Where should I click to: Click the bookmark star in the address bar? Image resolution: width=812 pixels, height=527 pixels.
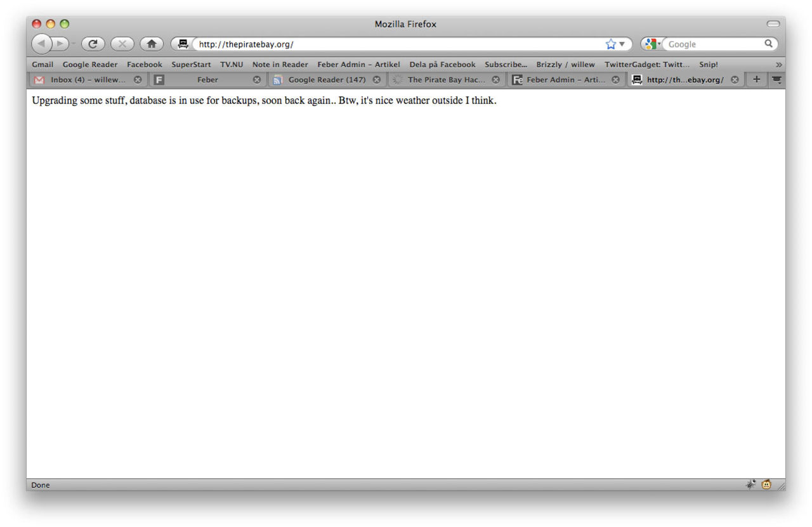(x=610, y=44)
